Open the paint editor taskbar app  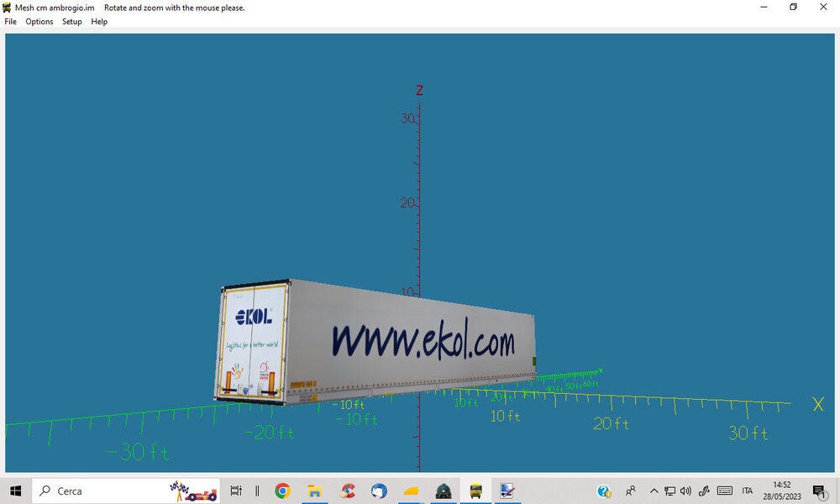[x=507, y=491]
